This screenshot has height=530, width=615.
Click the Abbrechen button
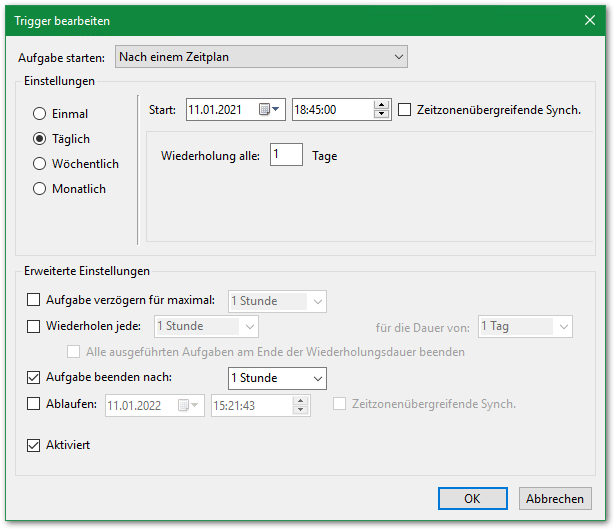click(555, 498)
